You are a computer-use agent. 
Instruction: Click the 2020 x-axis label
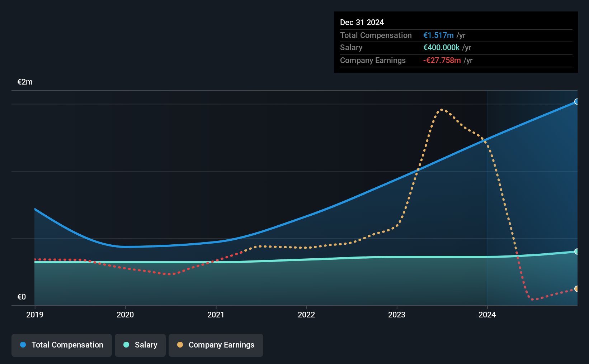point(125,315)
